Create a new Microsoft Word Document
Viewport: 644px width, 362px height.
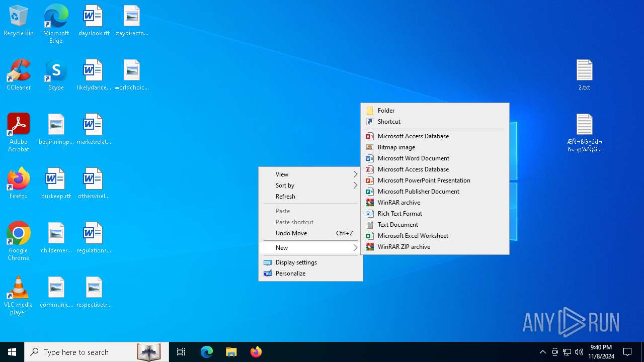click(435, 158)
